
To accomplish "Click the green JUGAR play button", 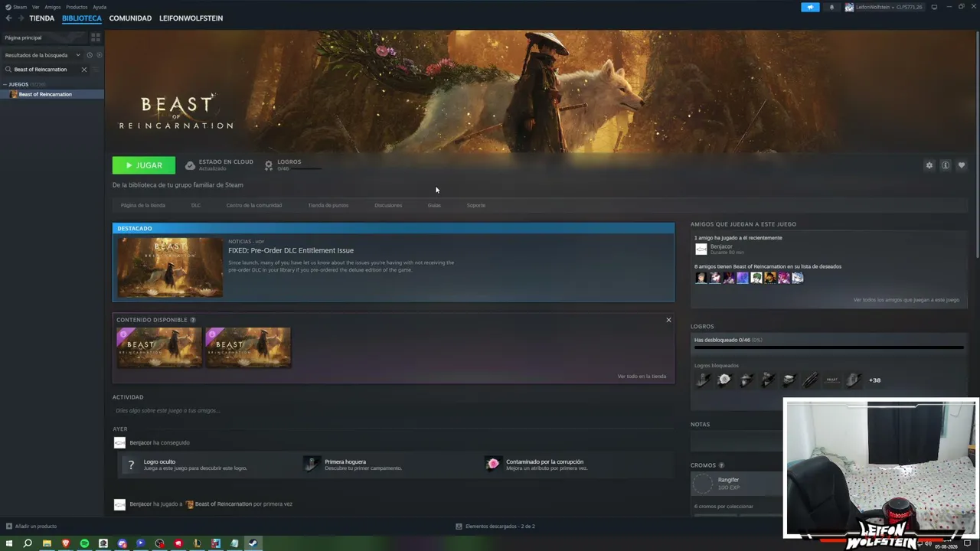I will (x=144, y=165).
